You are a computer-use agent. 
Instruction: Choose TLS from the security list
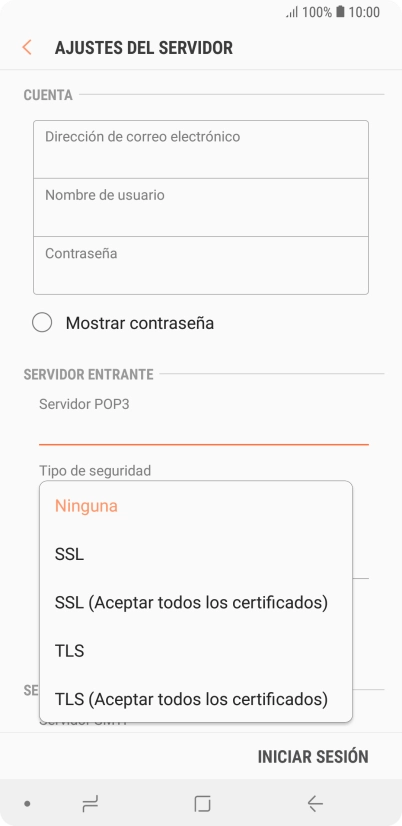[196, 651]
